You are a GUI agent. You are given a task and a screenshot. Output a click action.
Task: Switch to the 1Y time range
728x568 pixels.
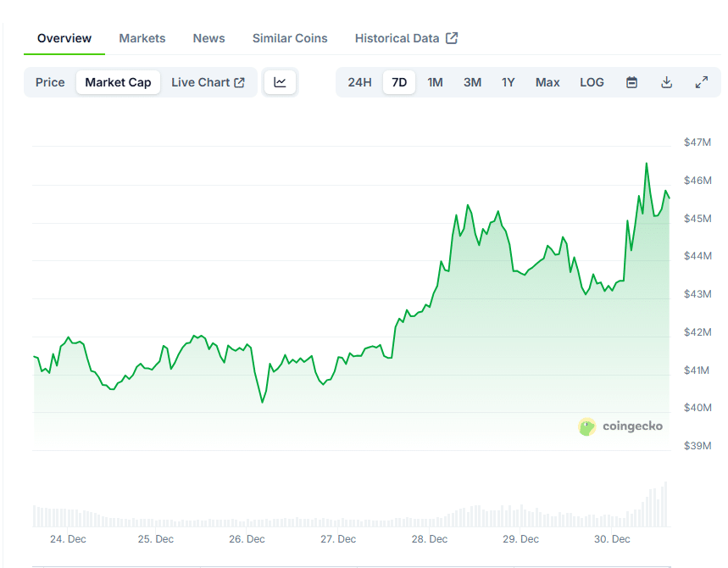tap(508, 82)
